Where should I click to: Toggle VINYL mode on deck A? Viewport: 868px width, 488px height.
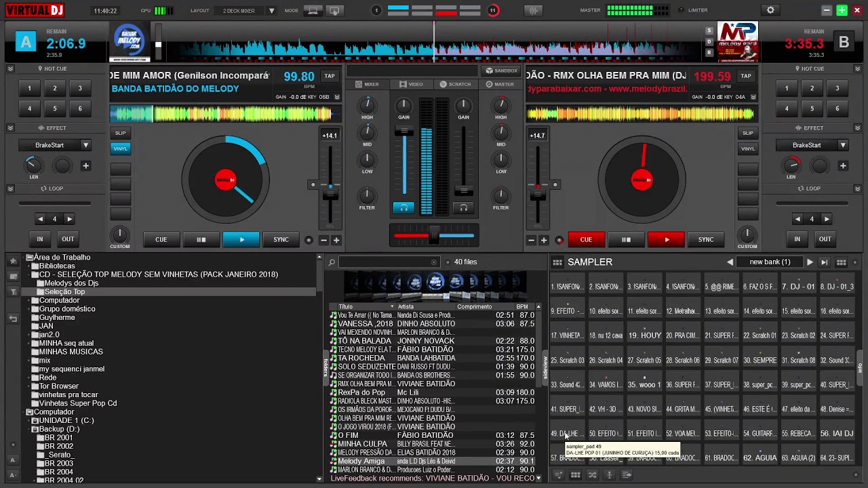(120, 148)
